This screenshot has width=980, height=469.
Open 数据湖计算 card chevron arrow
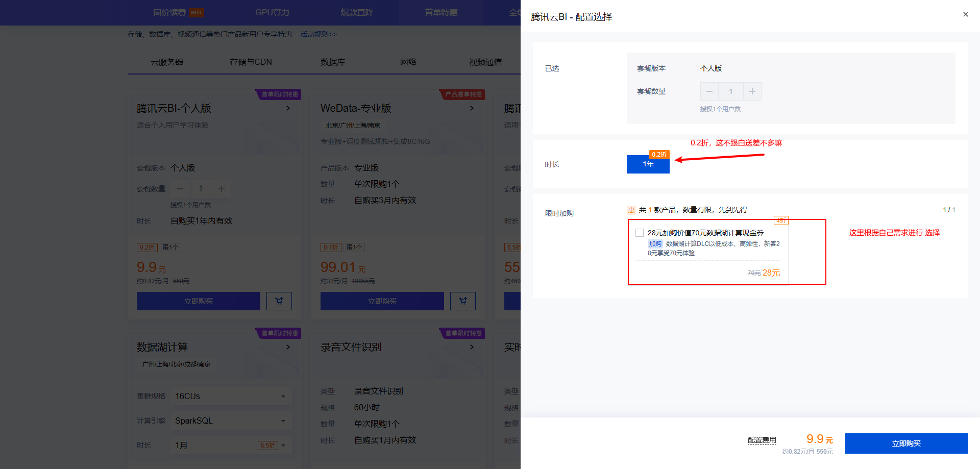[288, 347]
